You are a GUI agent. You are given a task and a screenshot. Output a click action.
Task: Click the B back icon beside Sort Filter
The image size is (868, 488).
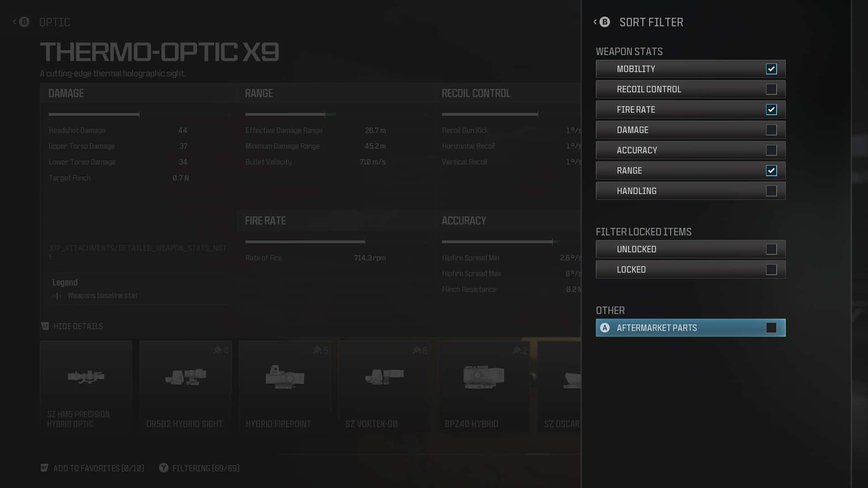(x=604, y=22)
